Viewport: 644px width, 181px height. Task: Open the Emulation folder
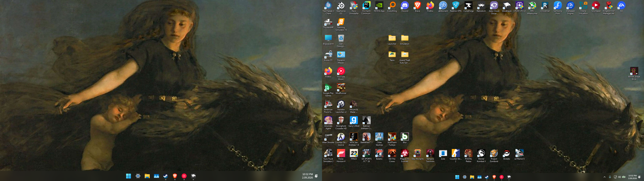coord(405,40)
